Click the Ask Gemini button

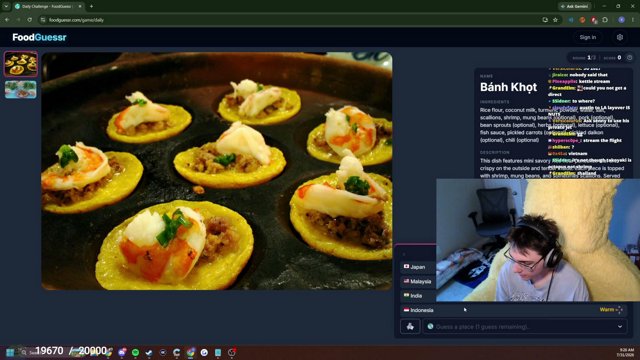pos(575,6)
